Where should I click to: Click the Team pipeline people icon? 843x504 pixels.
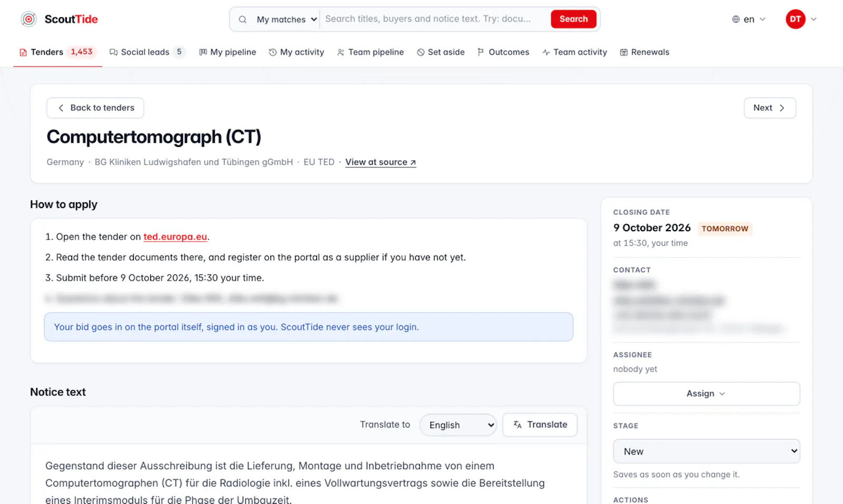tap(341, 52)
